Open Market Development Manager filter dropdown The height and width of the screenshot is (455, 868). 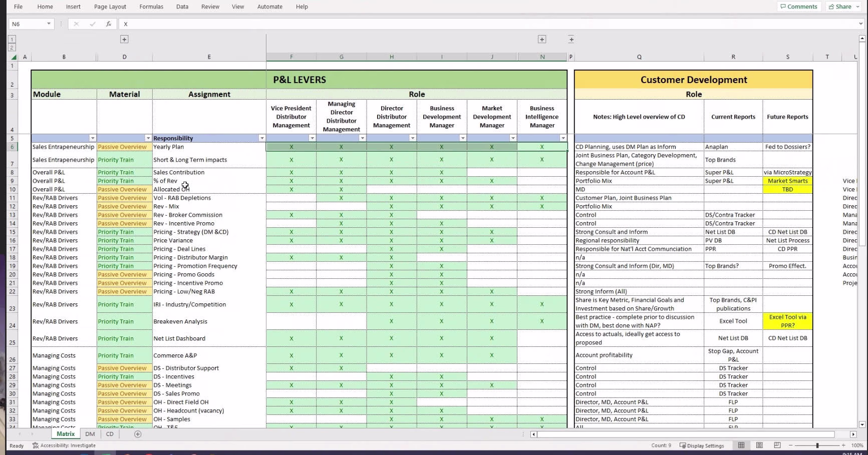(x=512, y=138)
